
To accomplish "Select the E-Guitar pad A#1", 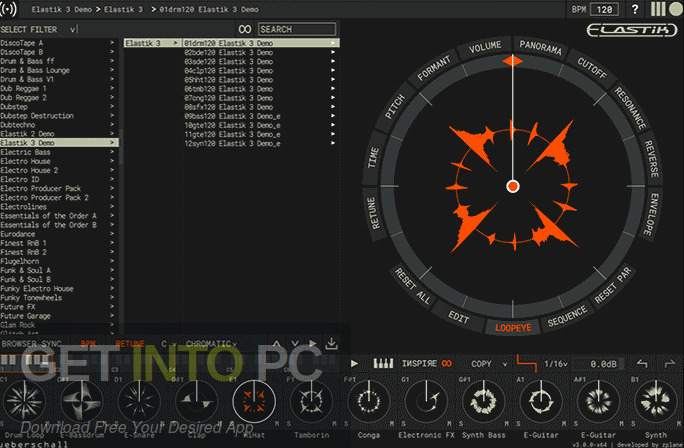I will click(x=598, y=401).
